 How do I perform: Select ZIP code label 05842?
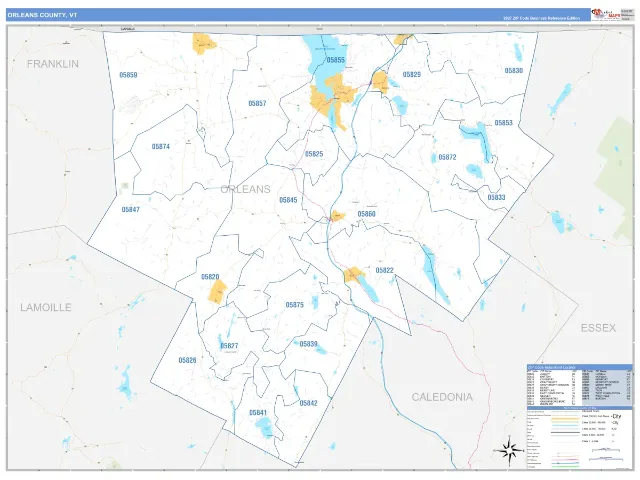[308, 403]
